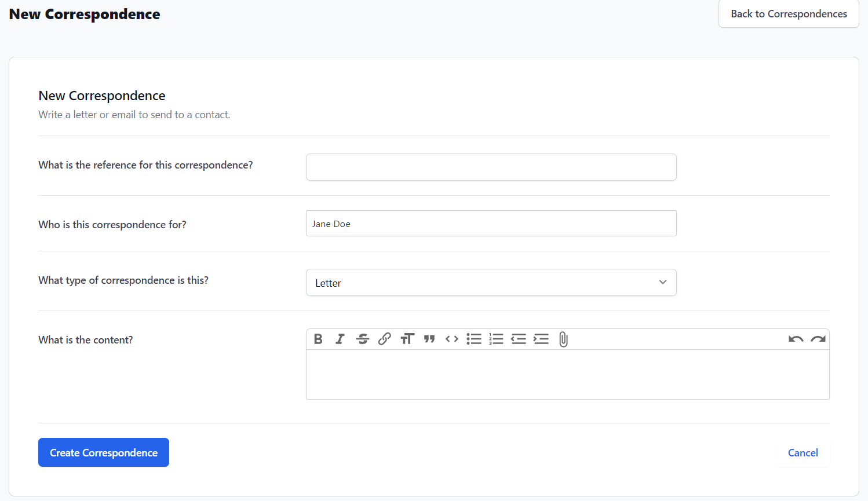
Task: Apply heading text style
Action: tap(407, 339)
